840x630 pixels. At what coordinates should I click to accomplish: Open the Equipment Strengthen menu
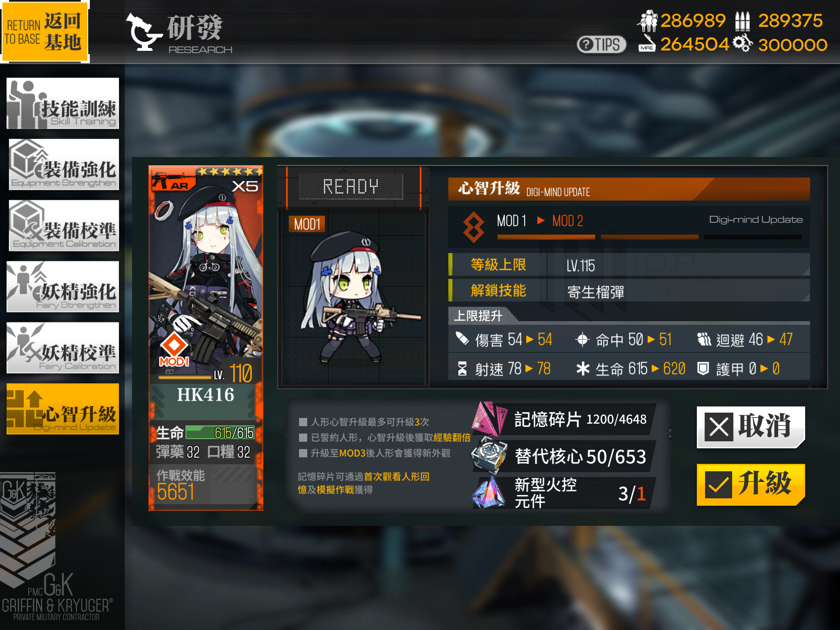(x=64, y=164)
